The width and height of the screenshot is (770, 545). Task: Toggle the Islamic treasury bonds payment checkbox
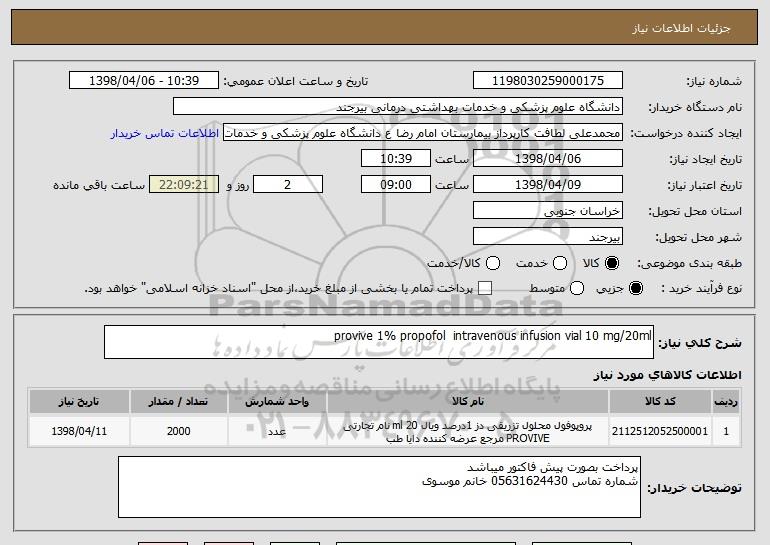485,288
